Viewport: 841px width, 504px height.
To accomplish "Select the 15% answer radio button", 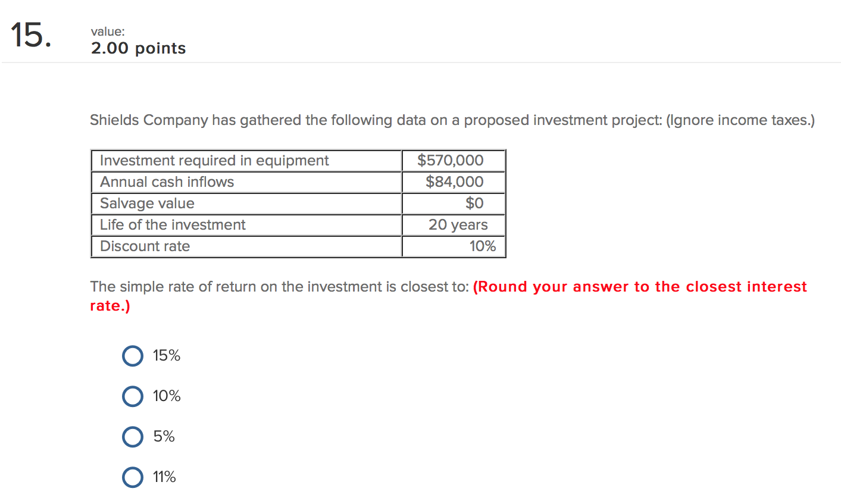I will pos(133,356).
